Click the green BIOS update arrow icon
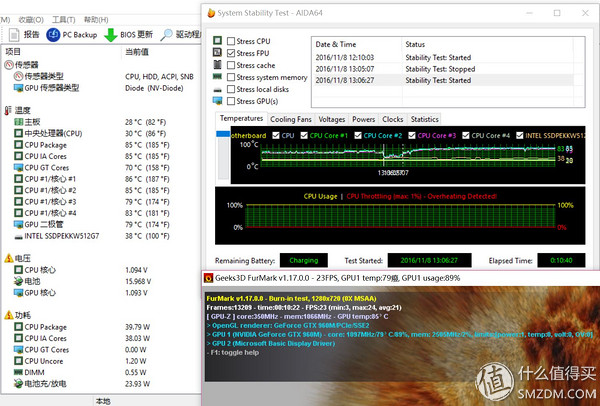This screenshot has height=406, width=600. (x=110, y=34)
